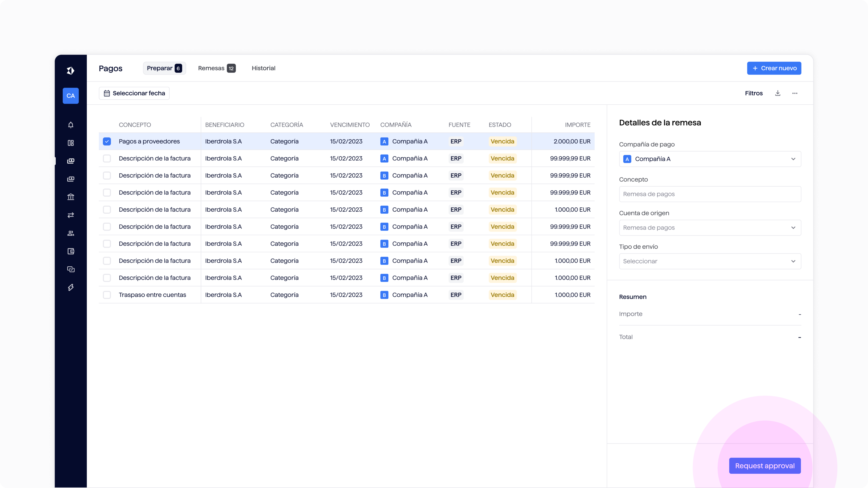Focus the Concepto input field
The width and height of the screenshot is (868, 488).
[710, 194]
